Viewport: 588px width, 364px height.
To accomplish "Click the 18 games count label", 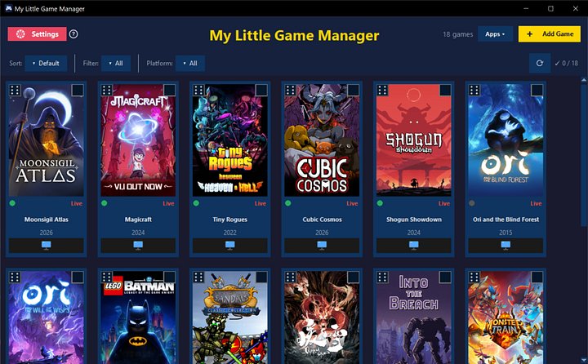I will coord(458,34).
